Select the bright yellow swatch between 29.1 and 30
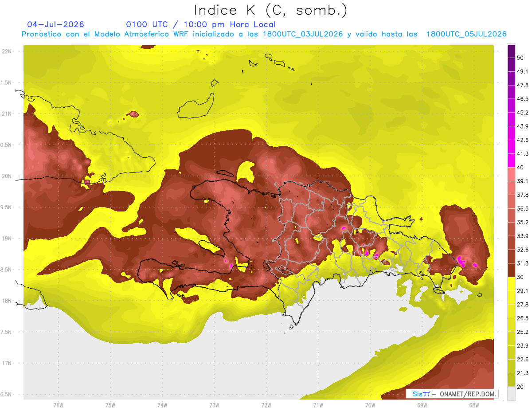 [x=511, y=284]
